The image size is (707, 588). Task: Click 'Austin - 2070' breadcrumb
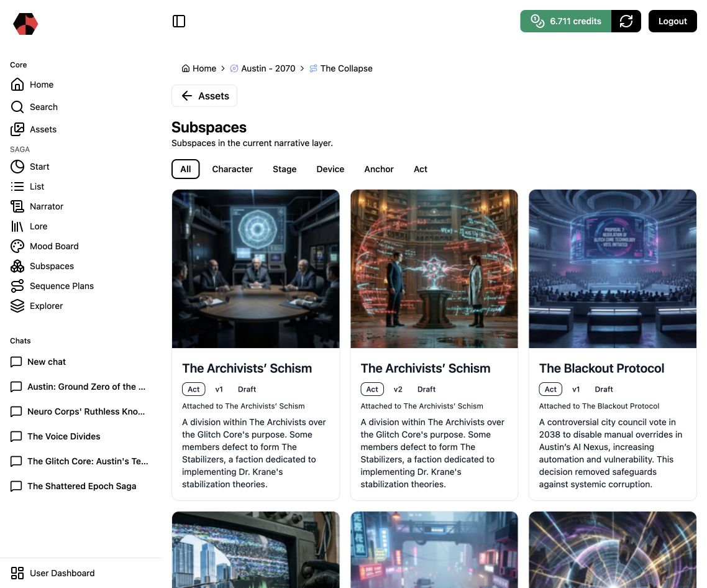(x=262, y=68)
